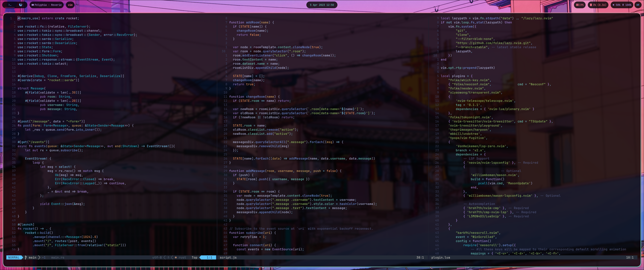The width and height of the screenshot is (644, 270).
Task: Click the main.rs filename in statusline
Action: point(57,257)
